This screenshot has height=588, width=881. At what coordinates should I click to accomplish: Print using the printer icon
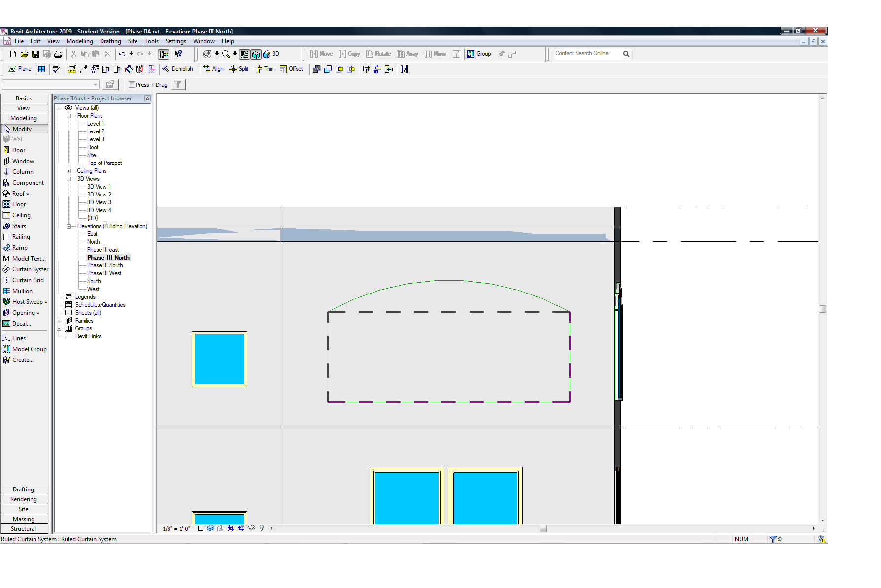point(58,54)
